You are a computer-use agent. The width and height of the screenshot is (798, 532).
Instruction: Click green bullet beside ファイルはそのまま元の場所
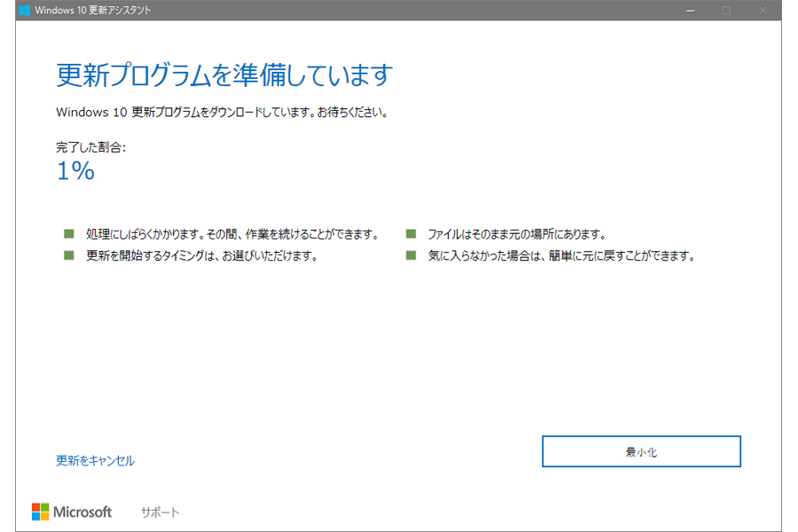411,234
